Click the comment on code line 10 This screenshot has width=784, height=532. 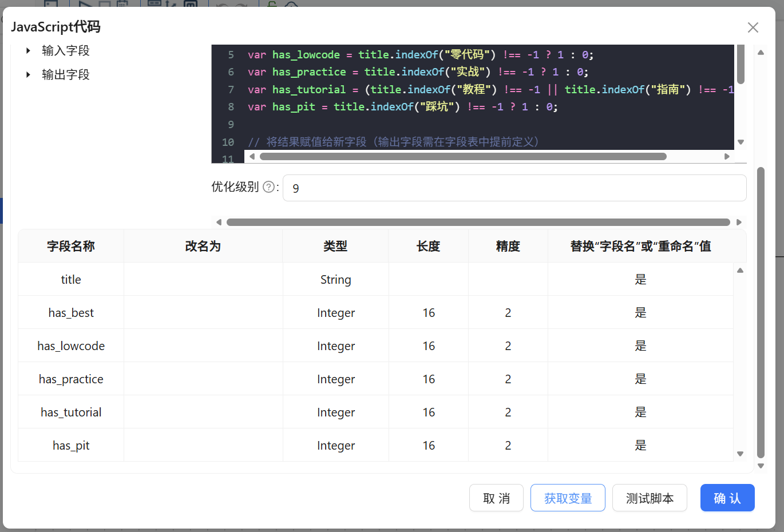tap(393, 142)
